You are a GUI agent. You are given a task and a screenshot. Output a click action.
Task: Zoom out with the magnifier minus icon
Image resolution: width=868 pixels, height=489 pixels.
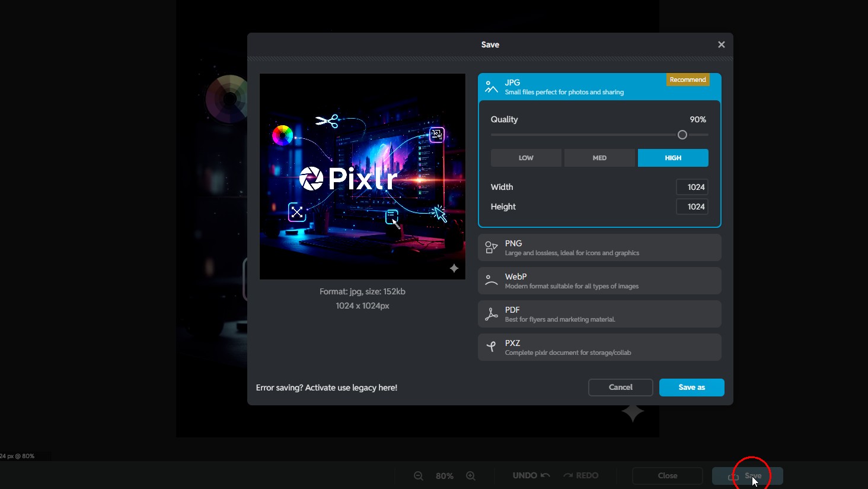[x=419, y=476]
